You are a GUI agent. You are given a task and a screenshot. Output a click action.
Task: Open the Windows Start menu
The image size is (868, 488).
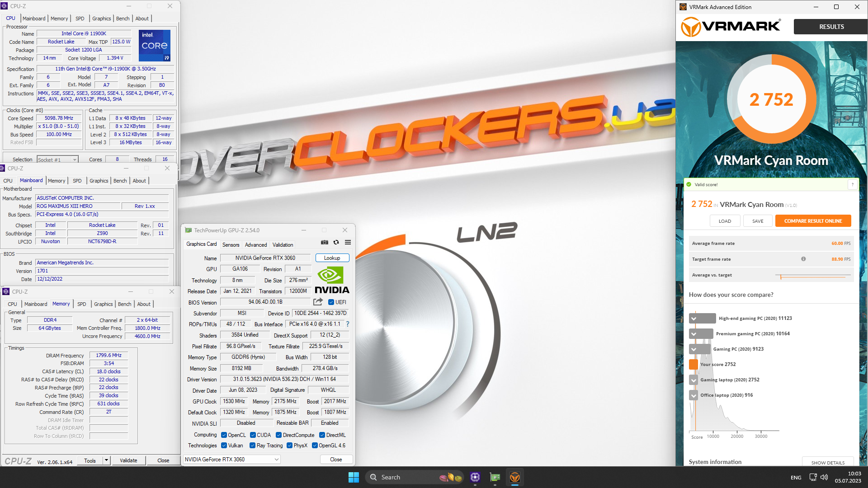click(x=354, y=477)
